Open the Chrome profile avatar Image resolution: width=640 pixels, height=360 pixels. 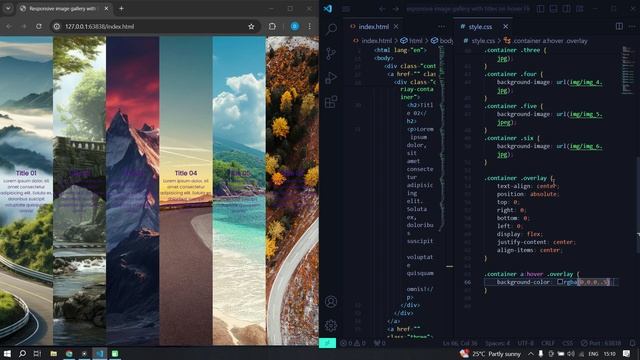pyautogui.click(x=295, y=27)
